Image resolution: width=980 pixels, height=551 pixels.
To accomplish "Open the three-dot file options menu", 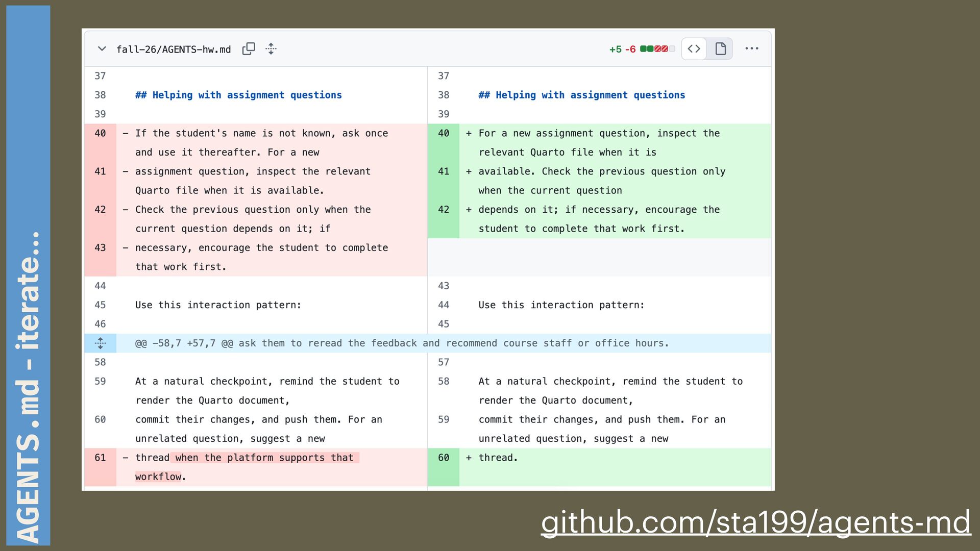I will pyautogui.click(x=751, y=49).
